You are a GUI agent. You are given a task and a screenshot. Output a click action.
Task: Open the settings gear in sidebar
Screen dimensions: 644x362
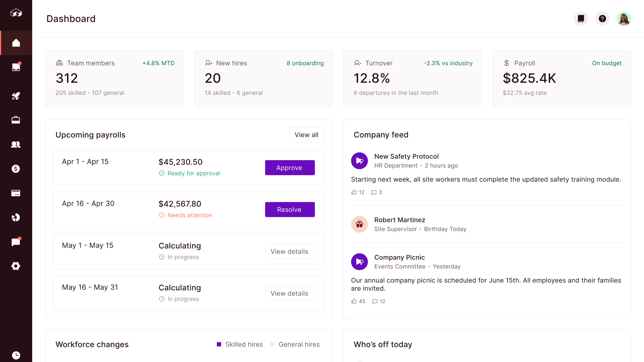click(16, 266)
